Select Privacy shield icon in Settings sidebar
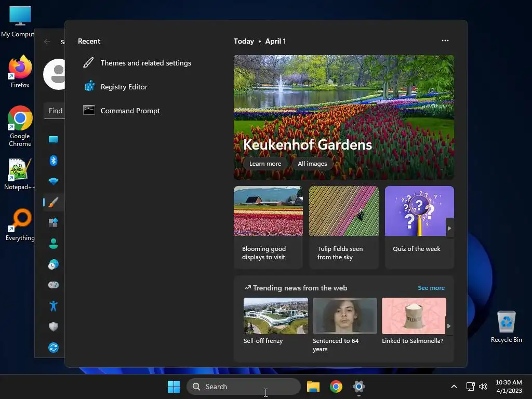The height and width of the screenshot is (399, 532). tap(54, 327)
